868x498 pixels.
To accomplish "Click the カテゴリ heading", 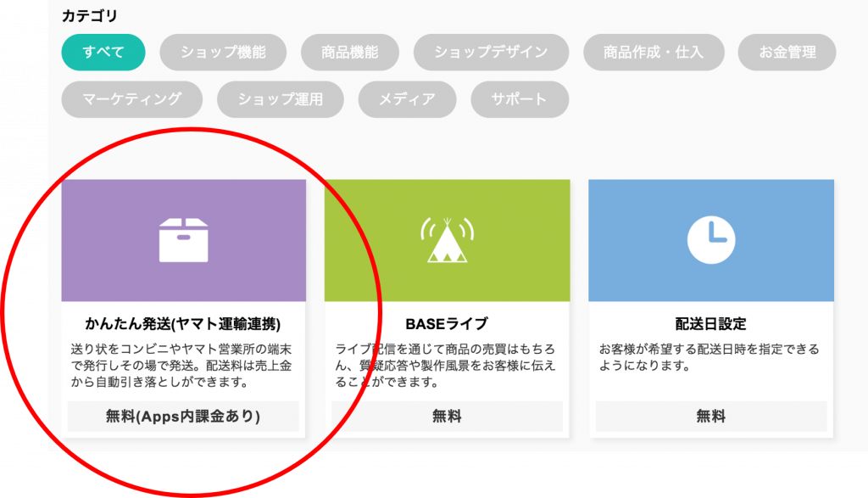I will point(89,15).
